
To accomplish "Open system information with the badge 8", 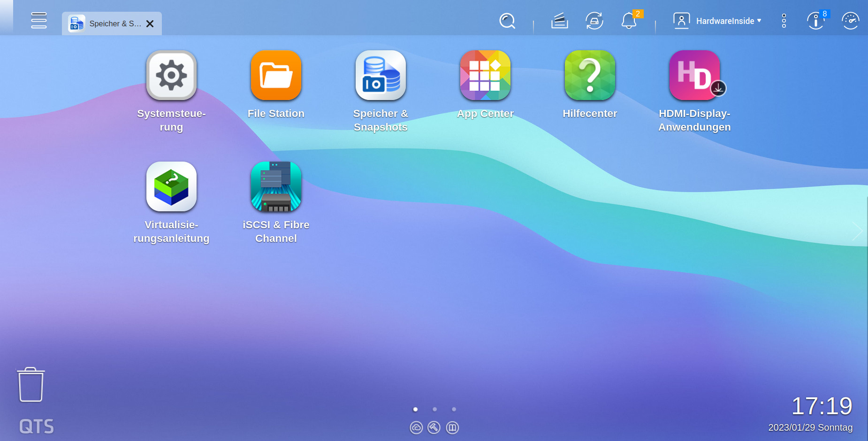I will pyautogui.click(x=815, y=21).
